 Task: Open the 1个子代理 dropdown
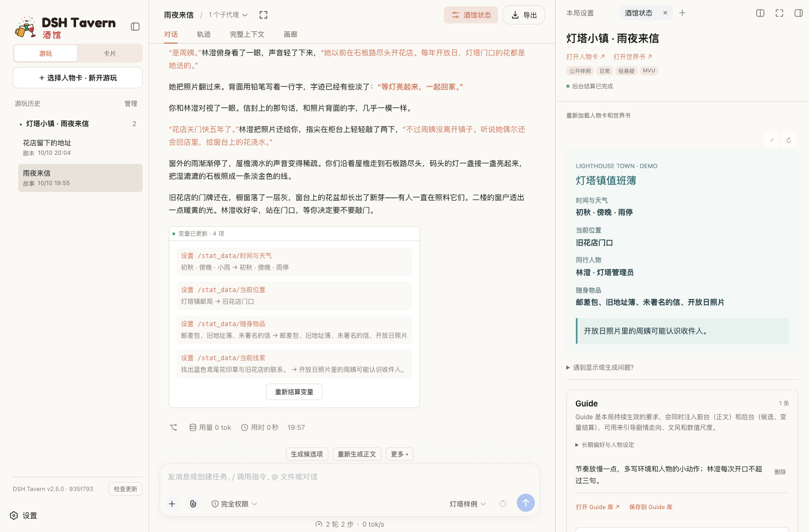click(228, 15)
